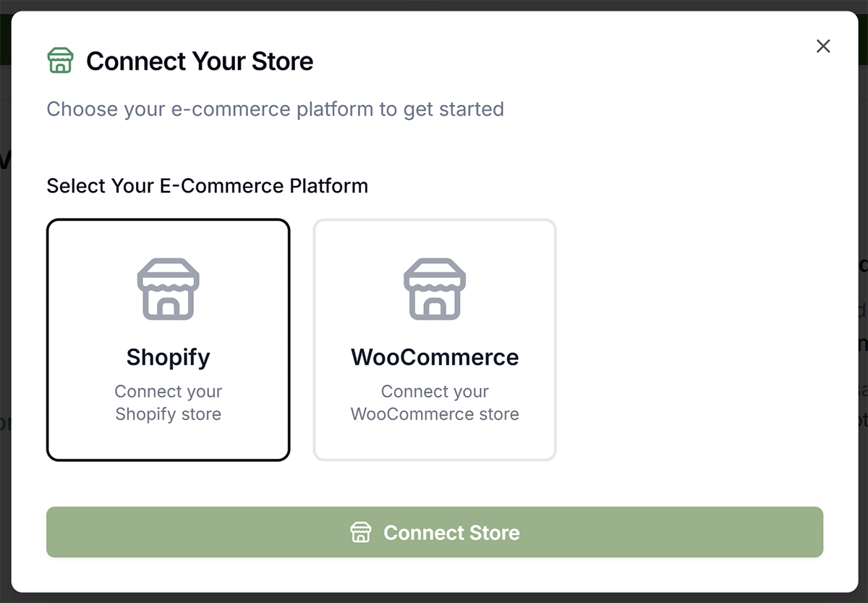Re-select Shopify as the active platform
Screen dimensions: 868x603
pyautogui.click(x=168, y=339)
